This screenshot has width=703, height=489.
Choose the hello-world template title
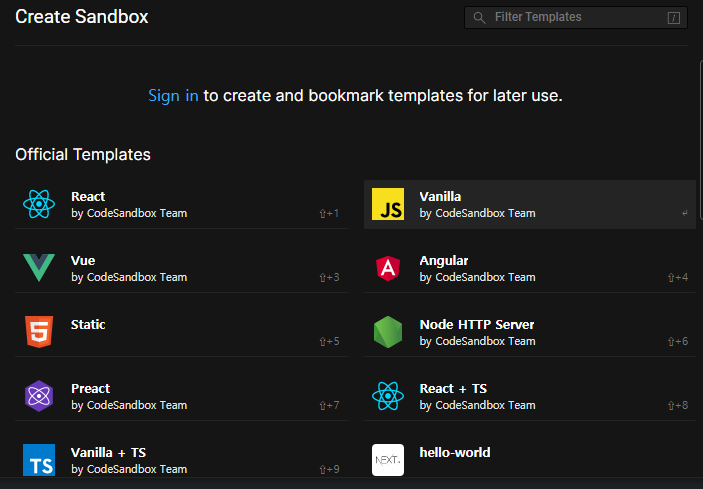point(455,453)
